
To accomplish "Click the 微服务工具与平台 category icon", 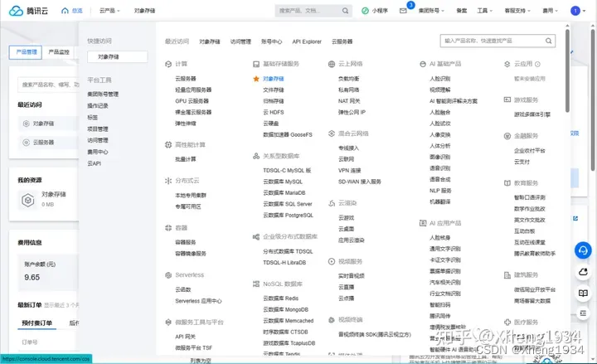I will click(x=168, y=322).
